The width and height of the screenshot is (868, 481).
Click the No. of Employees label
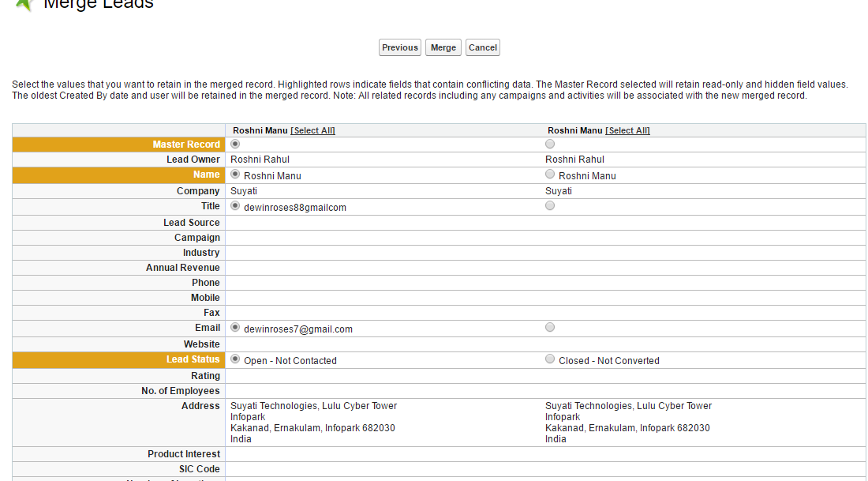pos(181,391)
